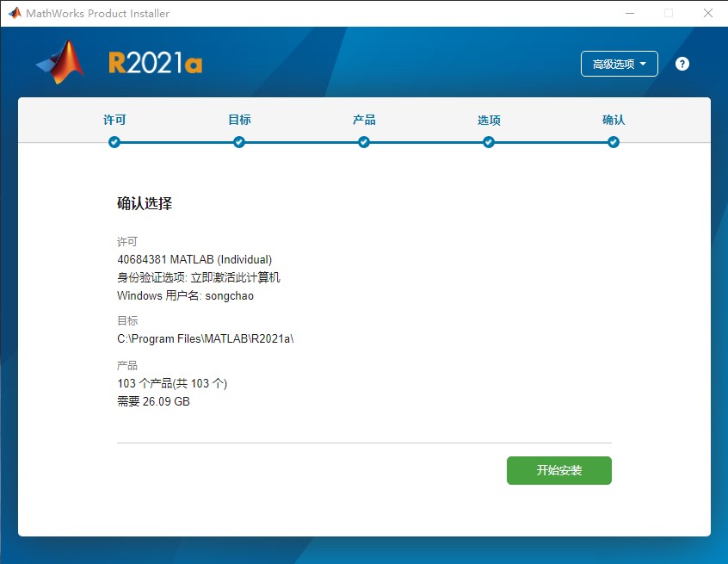Click the R2021a release logo

[x=155, y=64]
